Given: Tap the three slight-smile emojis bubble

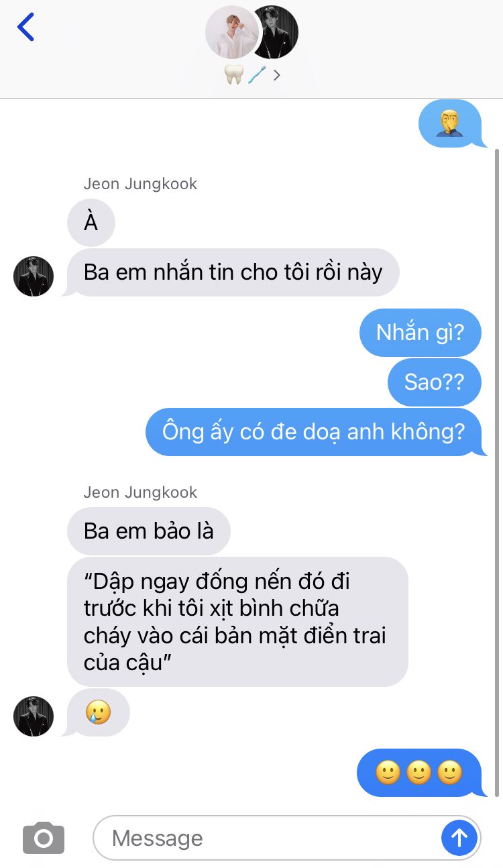Looking at the screenshot, I should coord(419,773).
